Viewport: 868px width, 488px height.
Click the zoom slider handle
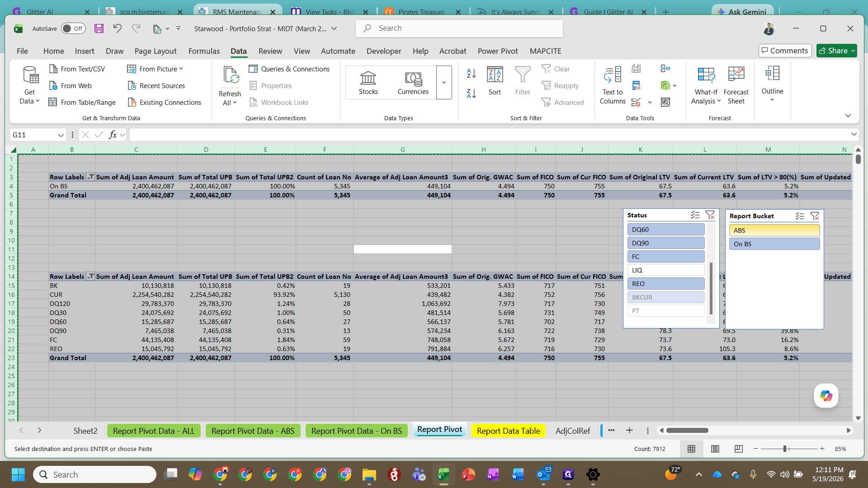coord(785,449)
